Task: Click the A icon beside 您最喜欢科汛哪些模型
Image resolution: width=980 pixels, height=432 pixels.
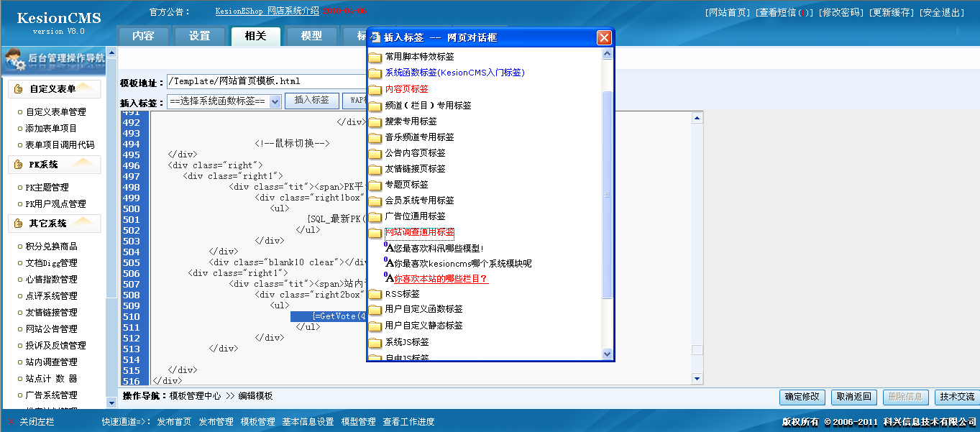Action: tap(388, 247)
